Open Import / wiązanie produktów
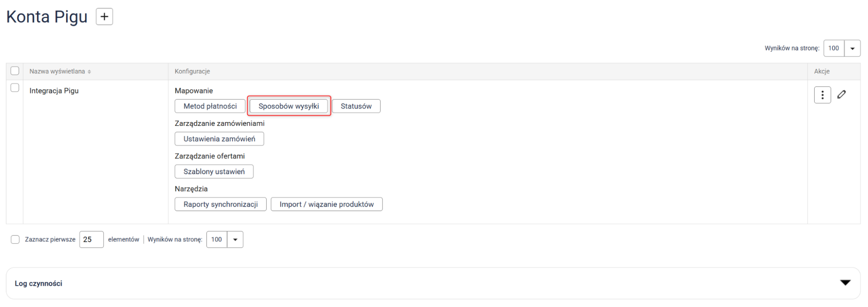868x307 pixels. pyautogui.click(x=326, y=205)
